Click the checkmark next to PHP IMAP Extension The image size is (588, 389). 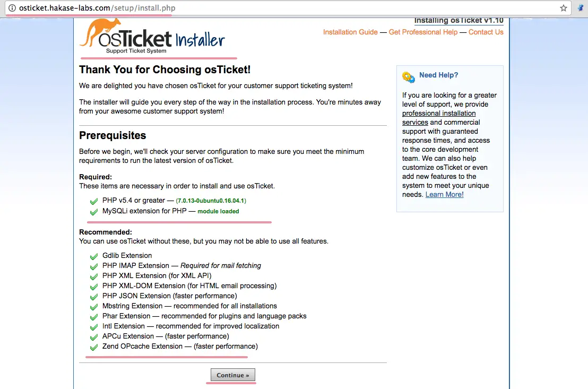94,267
